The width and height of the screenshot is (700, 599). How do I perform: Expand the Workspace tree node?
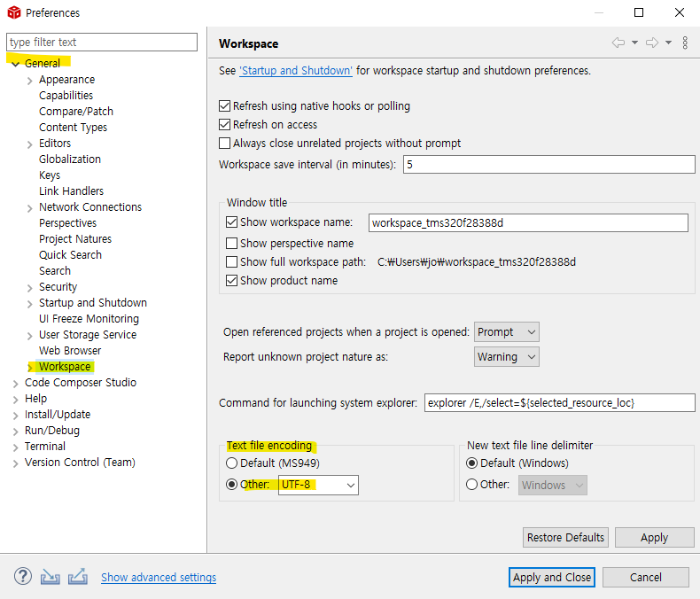[30, 368]
